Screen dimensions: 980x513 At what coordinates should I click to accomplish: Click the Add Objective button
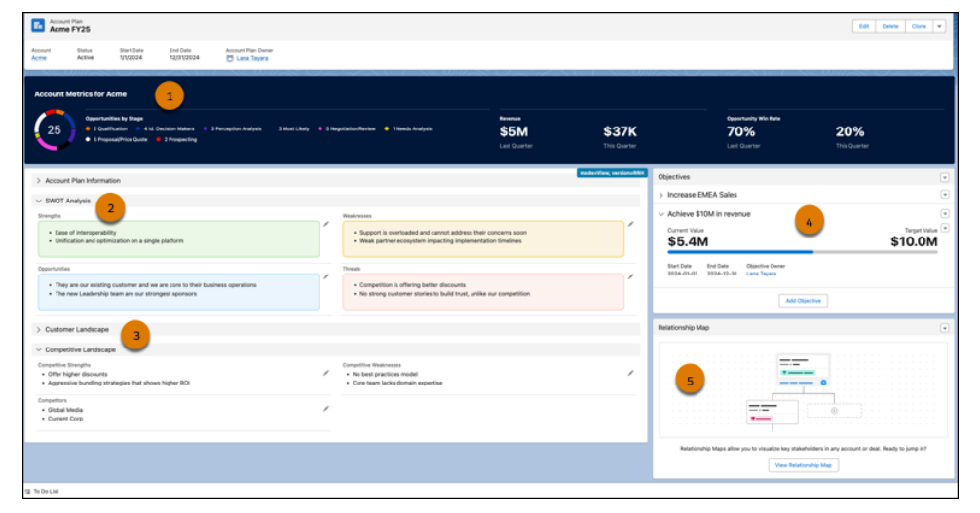(803, 301)
